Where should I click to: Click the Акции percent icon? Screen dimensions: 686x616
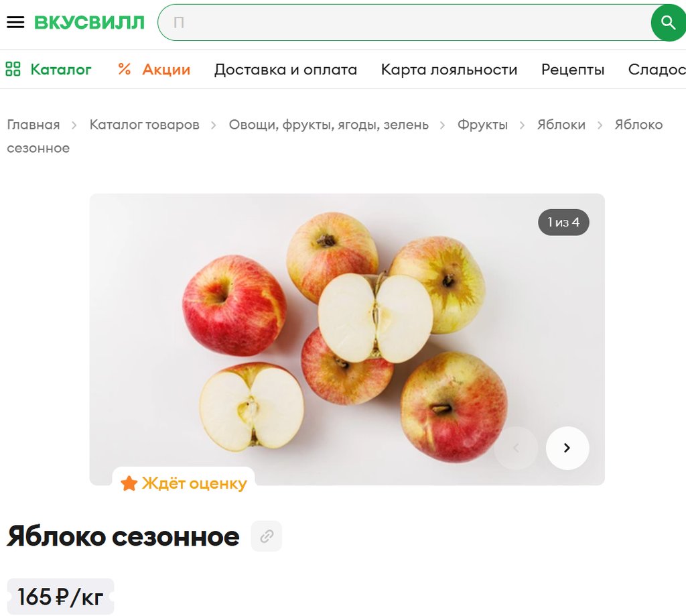pos(124,69)
